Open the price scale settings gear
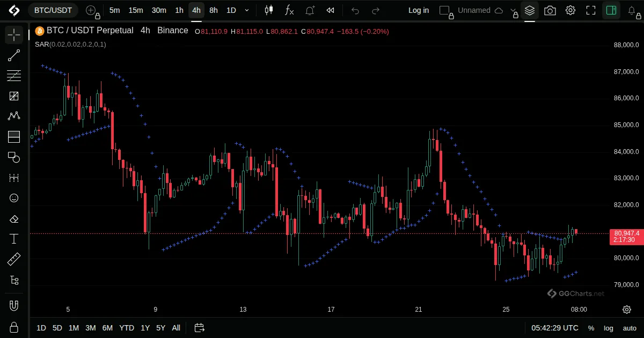644x338 pixels. tap(627, 310)
